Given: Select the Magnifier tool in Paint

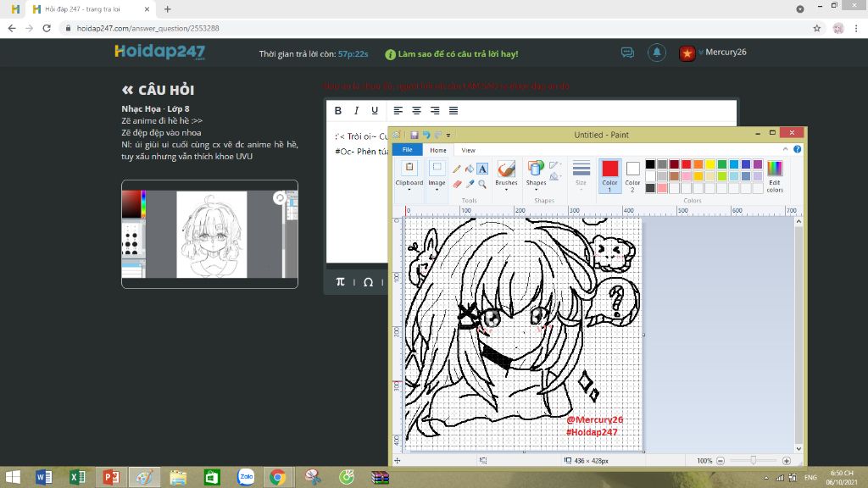Looking at the screenshot, I should 482,184.
